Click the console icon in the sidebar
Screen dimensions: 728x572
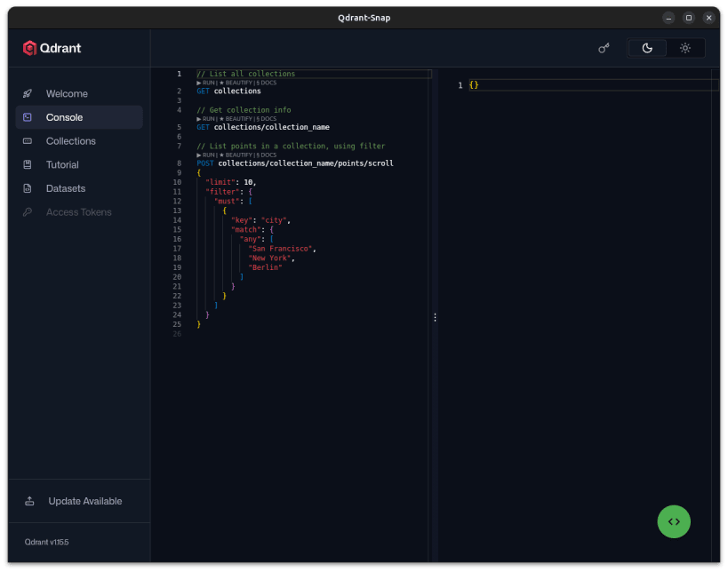point(28,117)
